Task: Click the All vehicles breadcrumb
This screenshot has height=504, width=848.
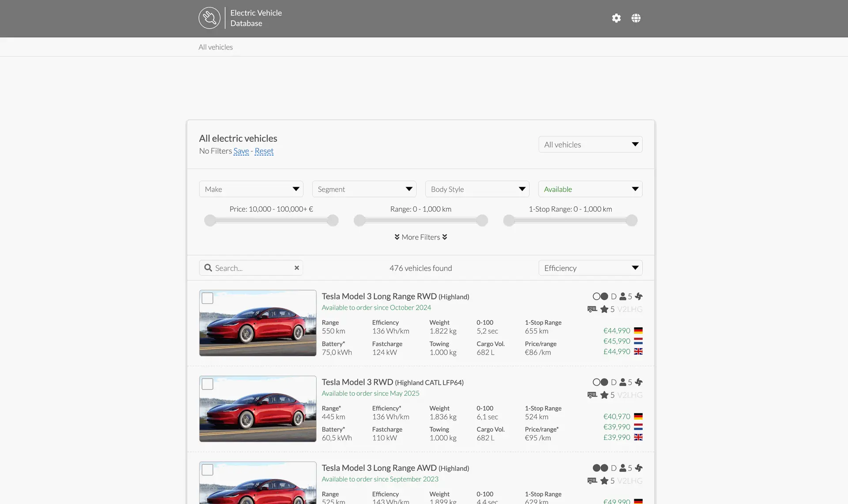Action: click(x=216, y=47)
